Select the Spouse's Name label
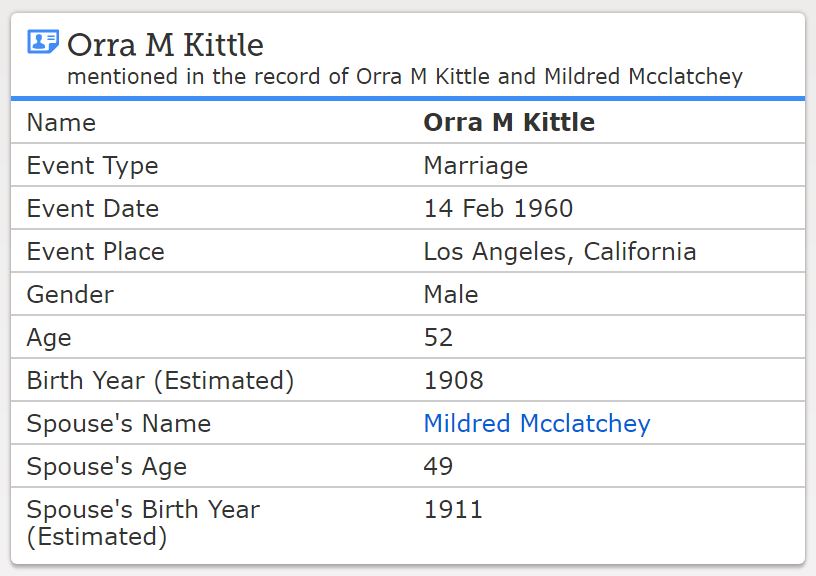This screenshot has width=816, height=576. point(118,423)
